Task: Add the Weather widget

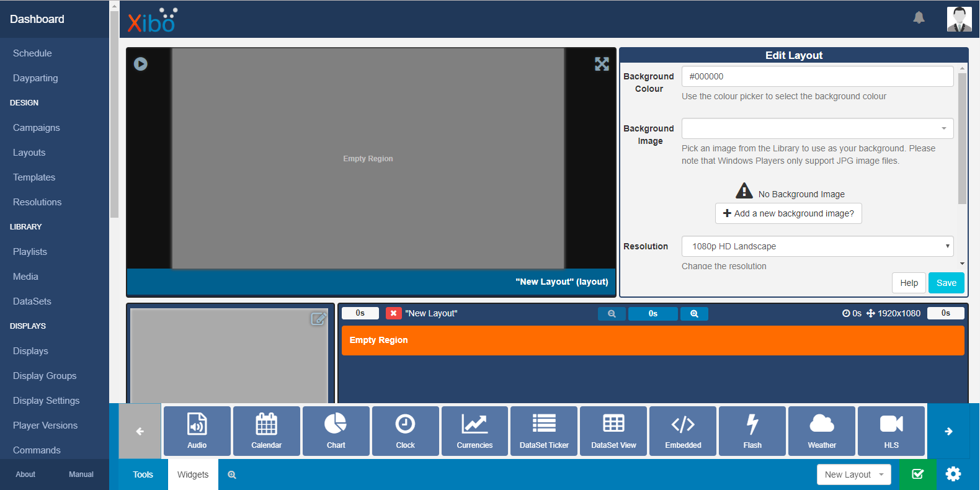Action: tap(822, 431)
